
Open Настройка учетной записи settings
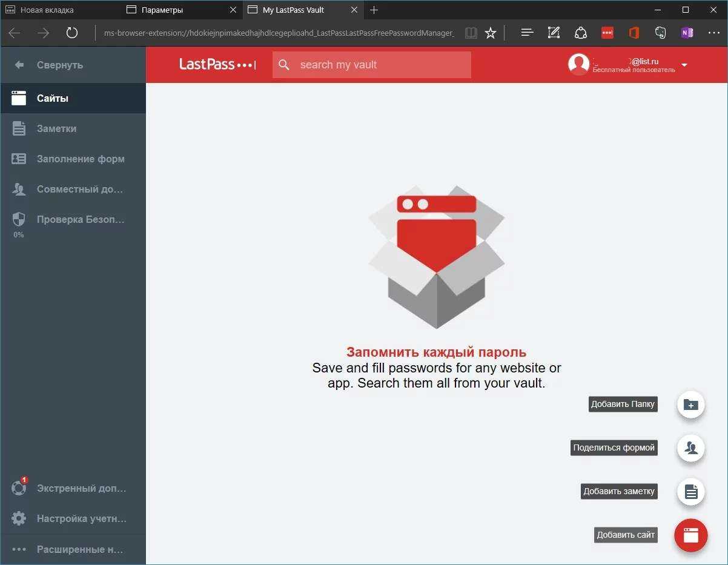click(x=81, y=518)
